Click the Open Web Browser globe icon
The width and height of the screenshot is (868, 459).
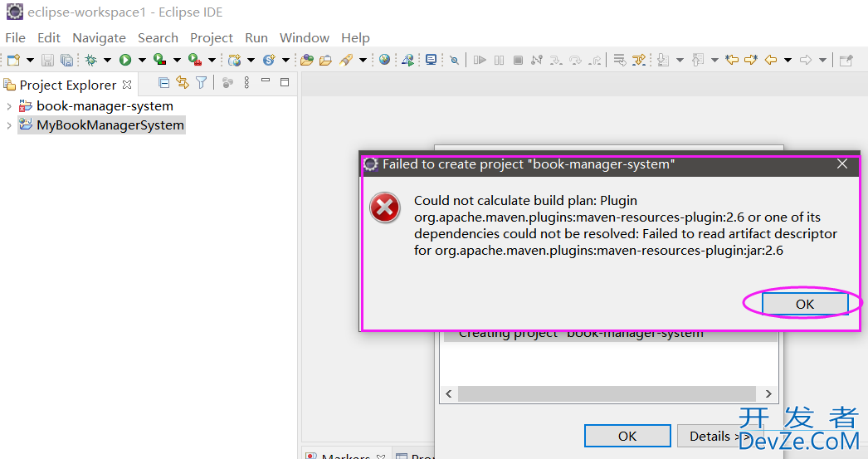[385, 59]
